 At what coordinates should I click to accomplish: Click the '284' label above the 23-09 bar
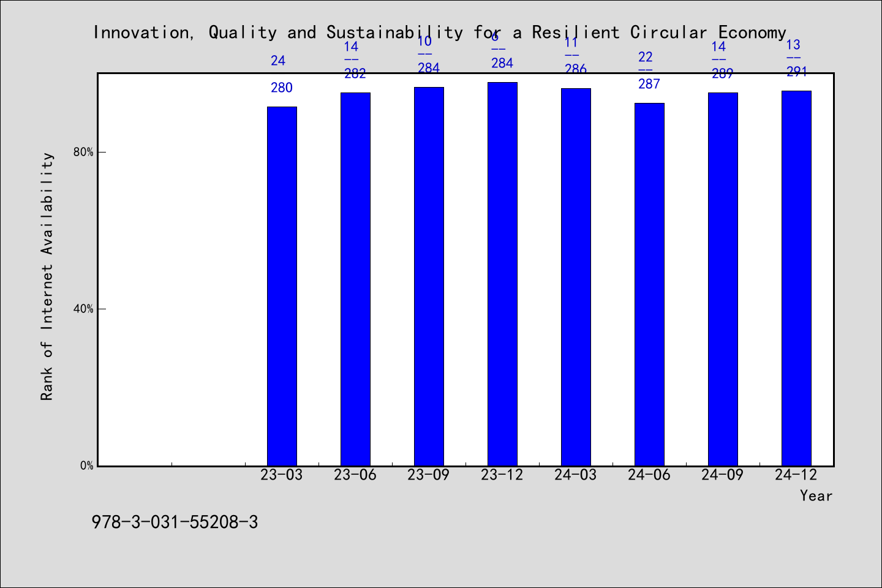click(429, 68)
